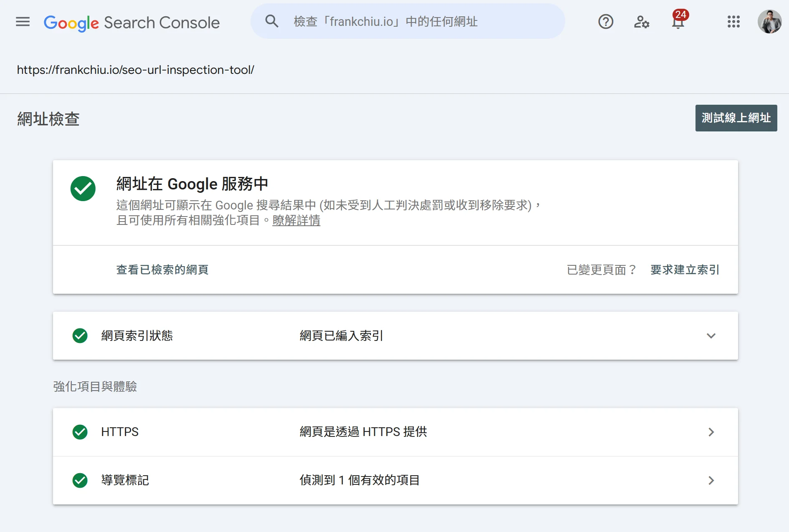Open the Help question mark icon
The image size is (789, 532).
pos(605,22)
